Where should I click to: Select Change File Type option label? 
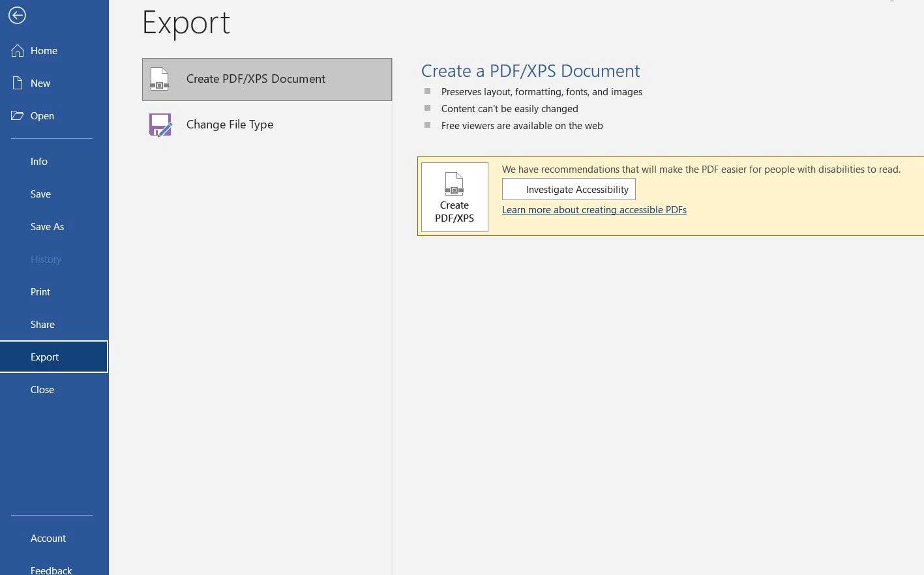click(x=230, y=125)
